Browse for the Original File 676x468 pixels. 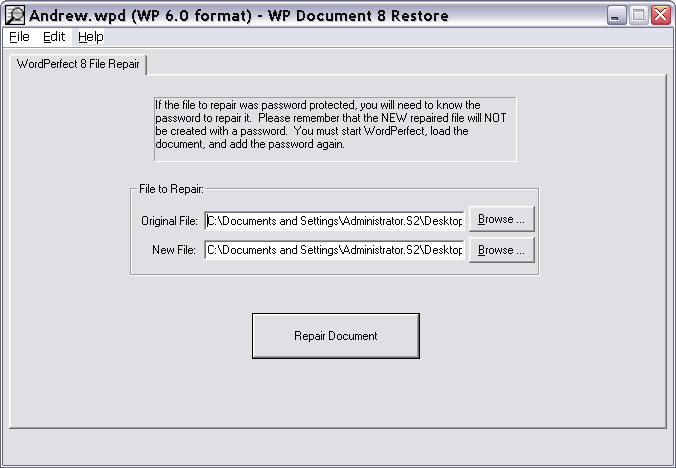501,219
